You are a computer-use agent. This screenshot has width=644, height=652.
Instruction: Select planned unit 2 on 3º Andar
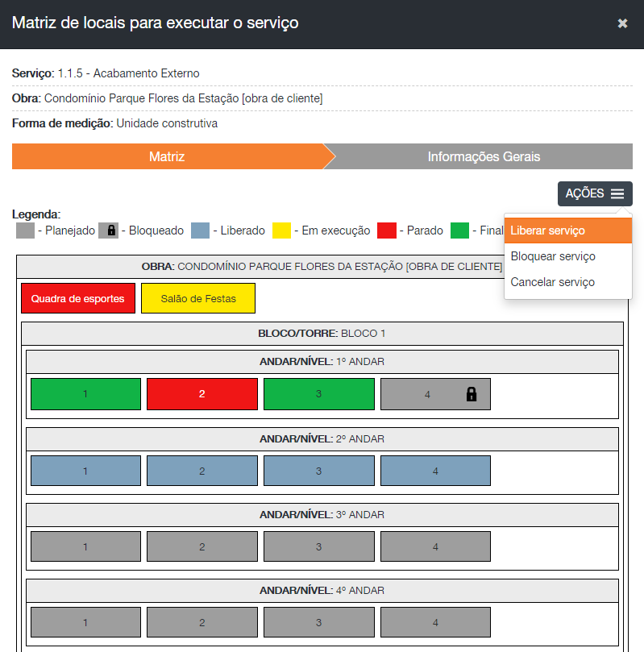[202, 546]
